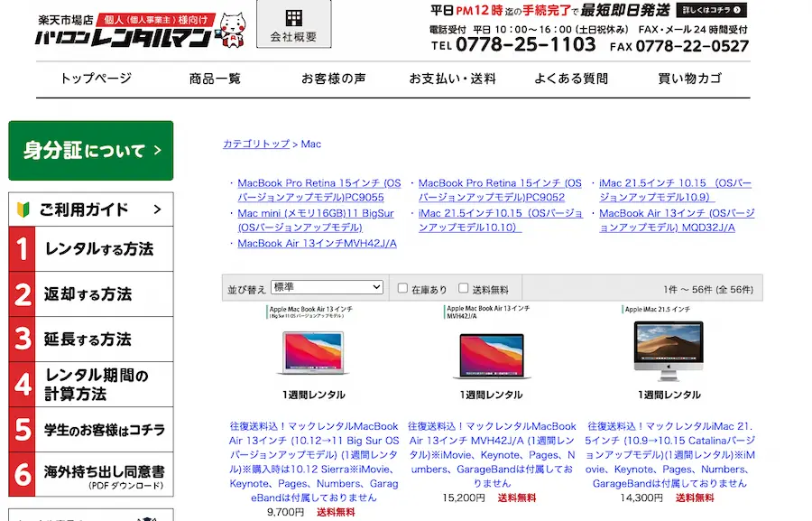Go to トップページ in navigation

click(x=96, y=79)
